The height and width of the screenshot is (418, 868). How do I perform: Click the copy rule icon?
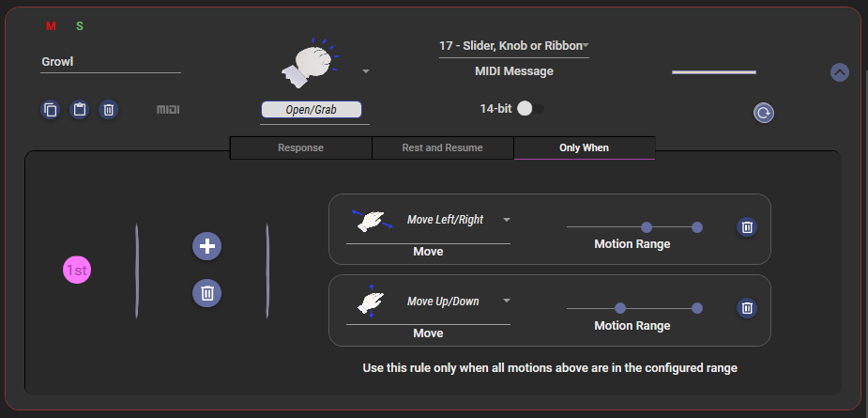tap(51, 110)
